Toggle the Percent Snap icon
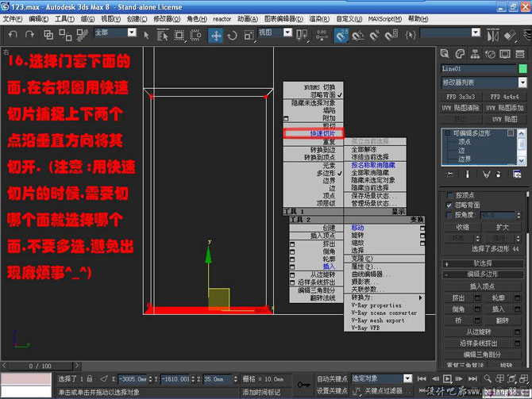 pos(374,35)
